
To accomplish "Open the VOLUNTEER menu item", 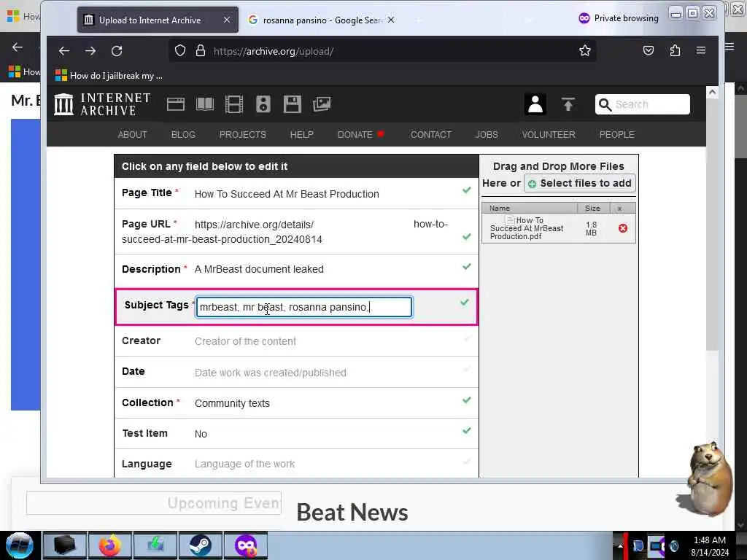I will 549,135.
